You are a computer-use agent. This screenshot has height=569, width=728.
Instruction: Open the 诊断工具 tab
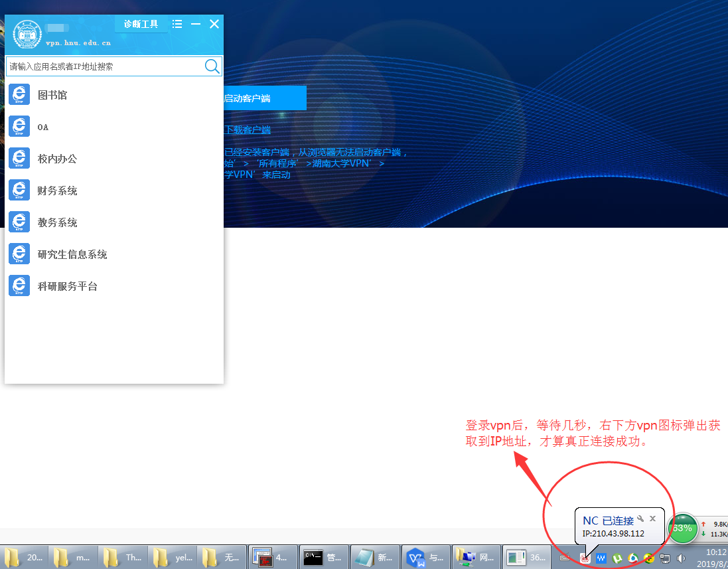[x=141, y=24]
